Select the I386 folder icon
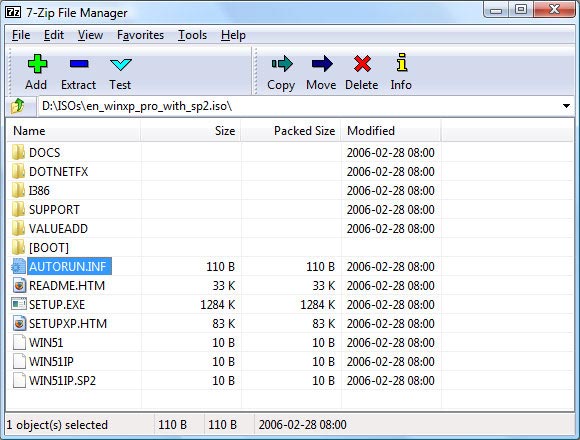The width and height of the screenshot is (580, 440). pos(18,190)
